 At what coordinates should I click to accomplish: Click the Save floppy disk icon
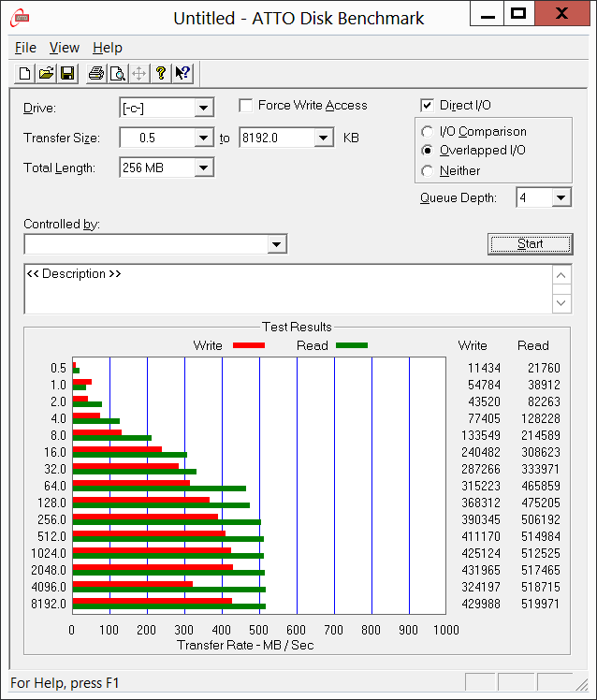67,73
